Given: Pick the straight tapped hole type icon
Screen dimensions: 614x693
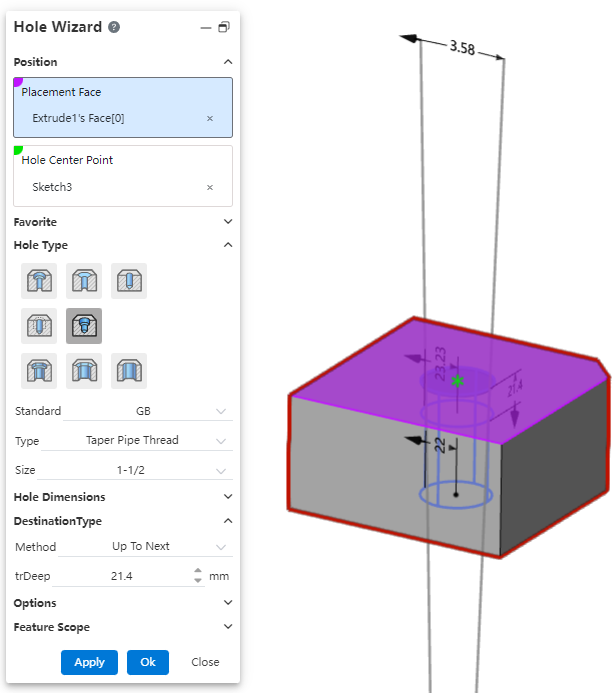Looking at the screenshot, I should 40,326.
